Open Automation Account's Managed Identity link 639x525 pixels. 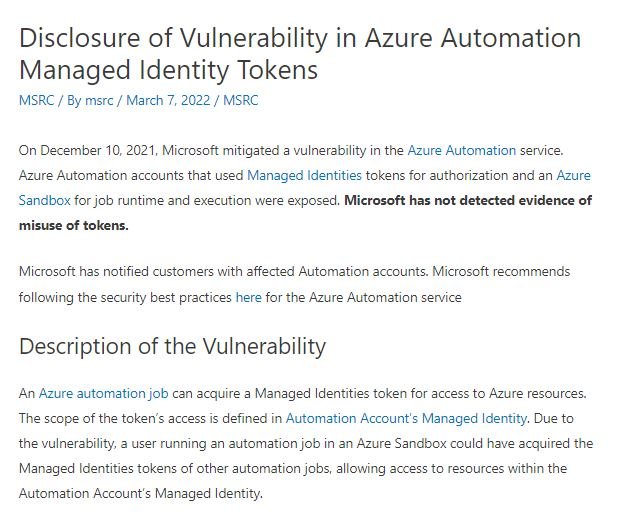coord(406,418)
